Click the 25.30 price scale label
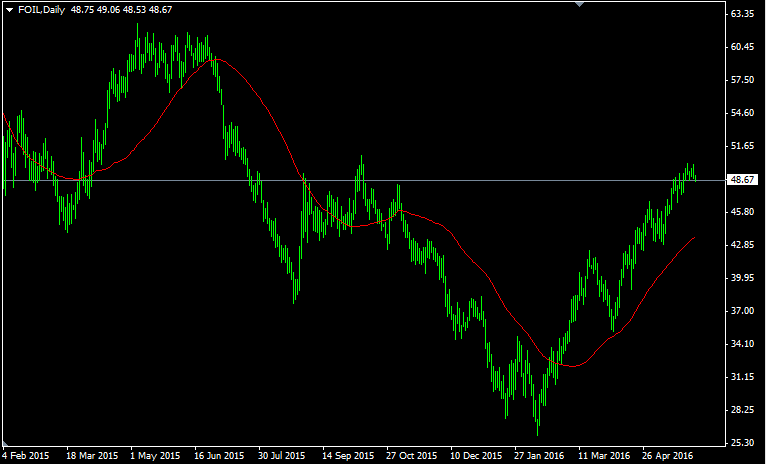The width and height of the screenshot is (766, 464). point(743,443)
